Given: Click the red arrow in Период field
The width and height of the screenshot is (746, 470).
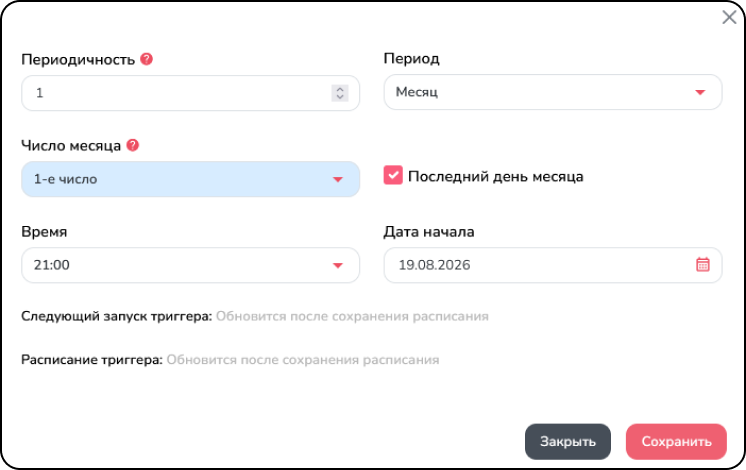Looking at the screenshot, I should click(x=700, y=92).
